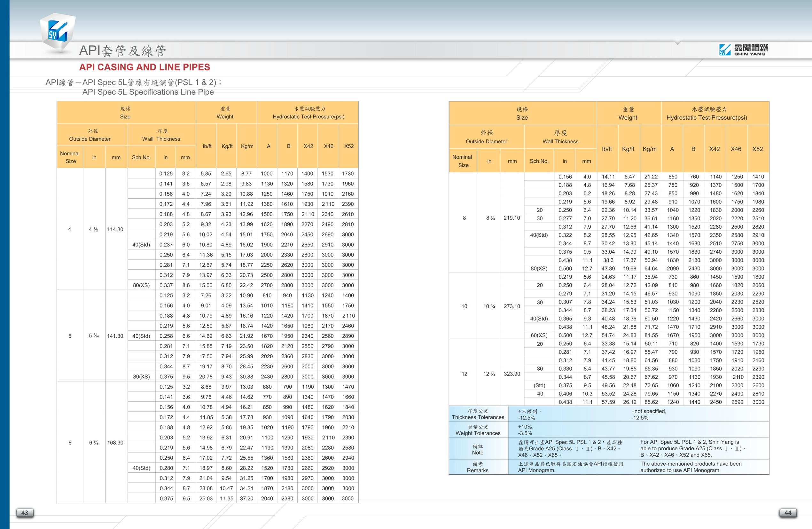Click the 114.30 mm diameter cell

pos(115,229)
